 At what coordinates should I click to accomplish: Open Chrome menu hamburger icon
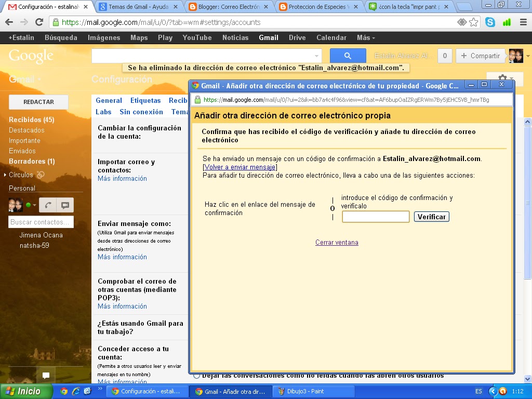(x=524, y=22)
